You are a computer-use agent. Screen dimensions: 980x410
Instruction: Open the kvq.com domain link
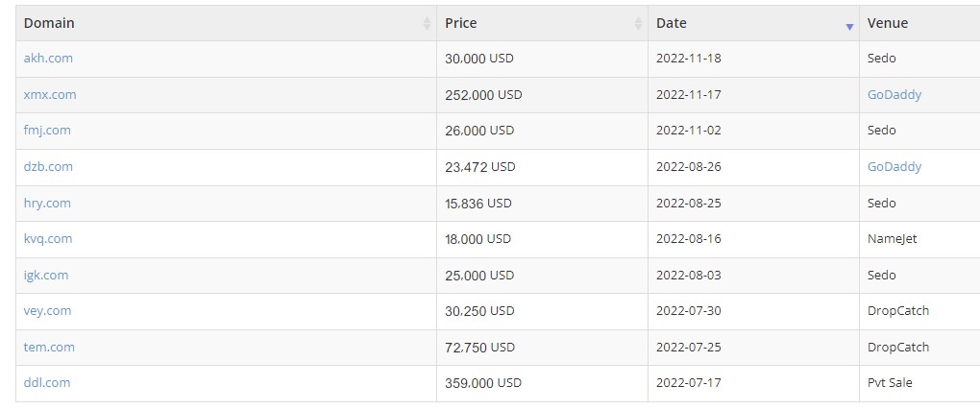click(48, 239)
